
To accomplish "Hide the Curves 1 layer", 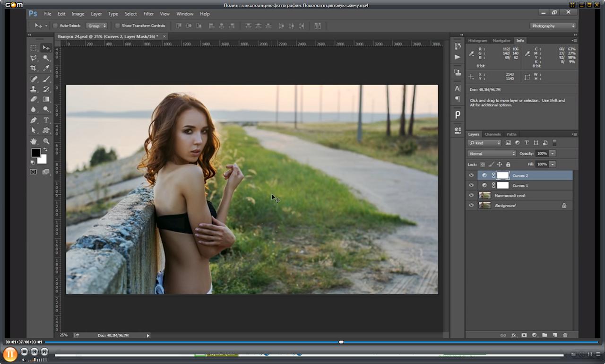I will pos(471,185).
